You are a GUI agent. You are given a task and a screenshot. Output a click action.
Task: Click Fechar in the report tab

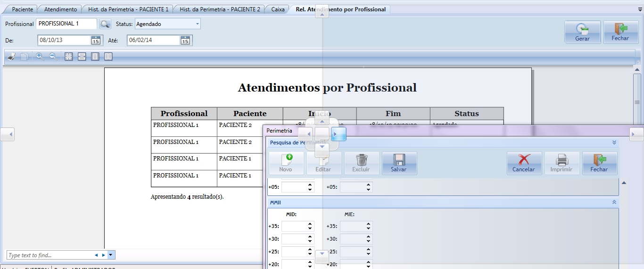pyautogui.click(x=620, y=33)
